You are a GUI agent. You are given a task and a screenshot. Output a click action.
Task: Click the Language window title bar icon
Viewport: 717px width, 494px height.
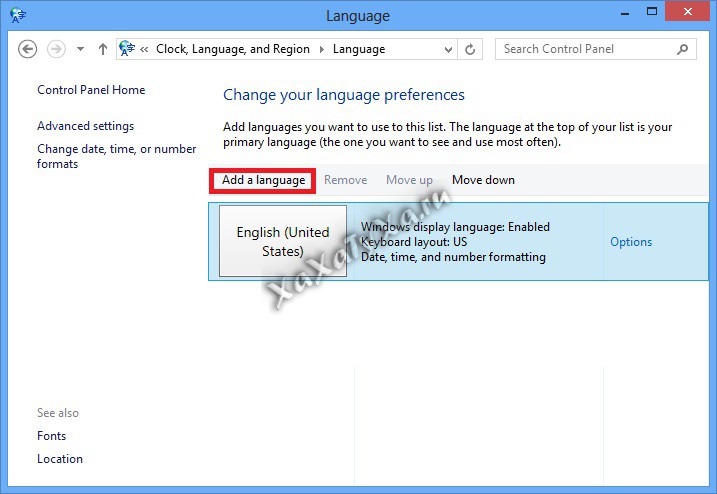(18, 16)
